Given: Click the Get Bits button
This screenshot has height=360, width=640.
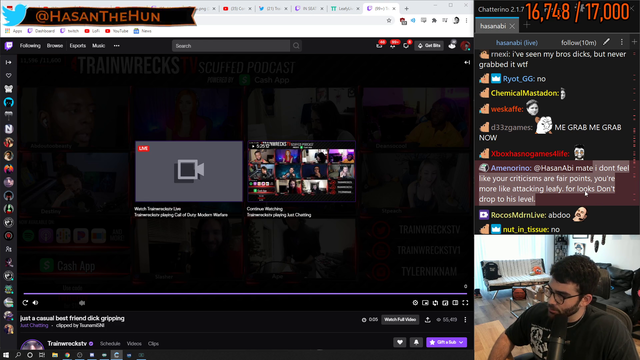Looking at the screenshot, I should (429, 46).
